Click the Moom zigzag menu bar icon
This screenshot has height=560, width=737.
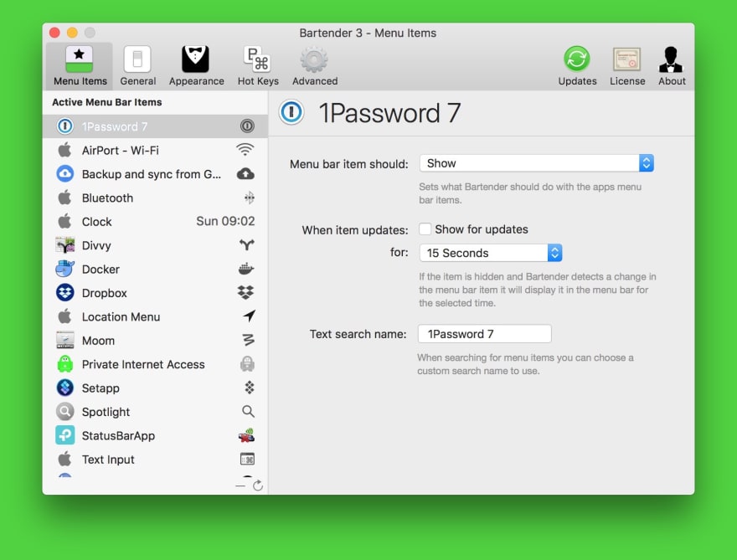pyautogui.click(x=249, y=340)
